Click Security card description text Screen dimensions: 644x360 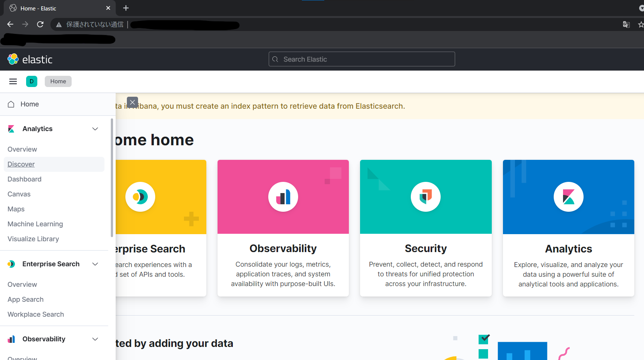tap(426, 274)
